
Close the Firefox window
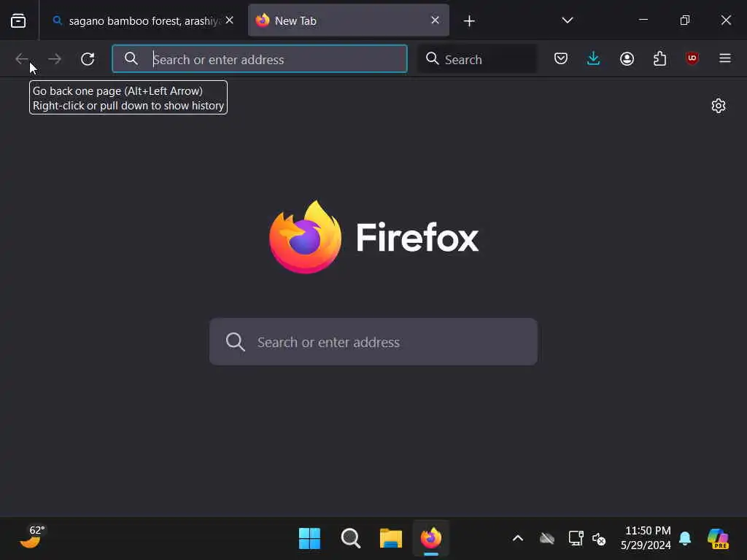coord(726,20)
